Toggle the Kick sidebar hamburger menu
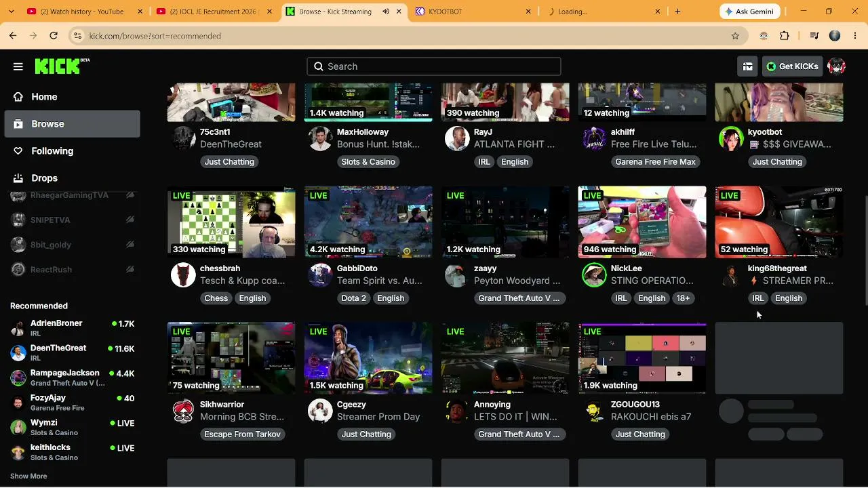Viewport: 868px width, 488px height. [x=18, y=66]
